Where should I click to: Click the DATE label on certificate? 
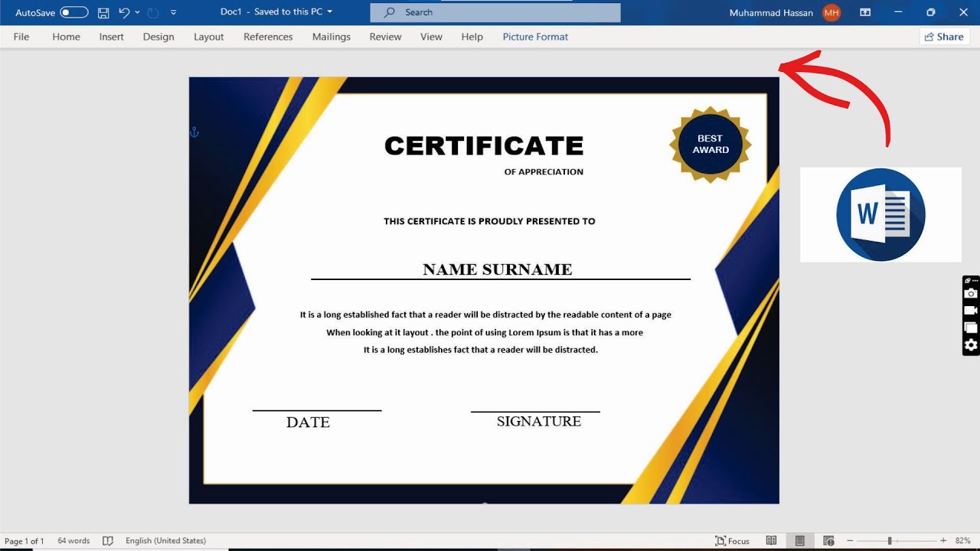point(308,422)
